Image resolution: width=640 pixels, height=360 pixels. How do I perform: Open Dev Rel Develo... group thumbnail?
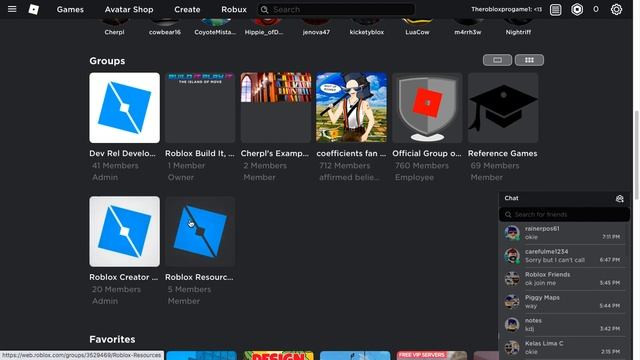pyautogui.click(x=124, y=108)
